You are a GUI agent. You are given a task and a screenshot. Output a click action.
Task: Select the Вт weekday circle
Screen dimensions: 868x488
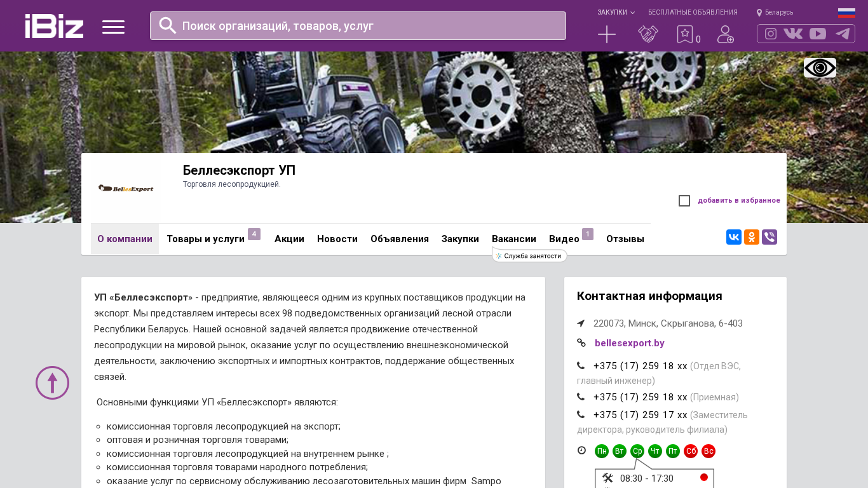pyautogui.click(x=620, y=451)
